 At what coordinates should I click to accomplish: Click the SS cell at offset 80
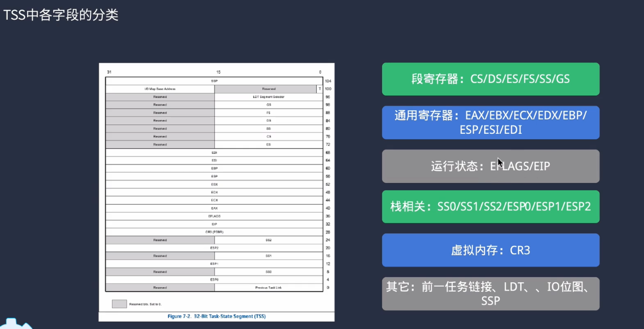click(269, 129)
